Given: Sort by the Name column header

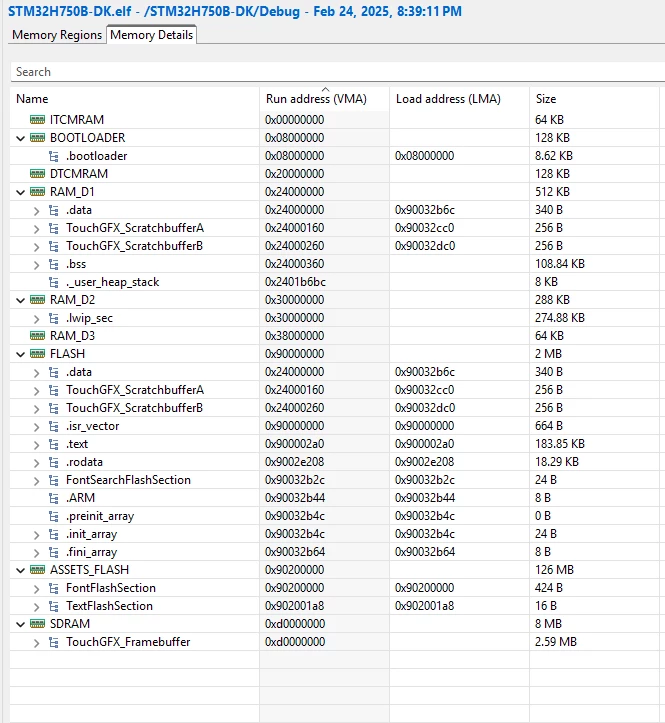Looking at the screenshot, I should [32, 99].
